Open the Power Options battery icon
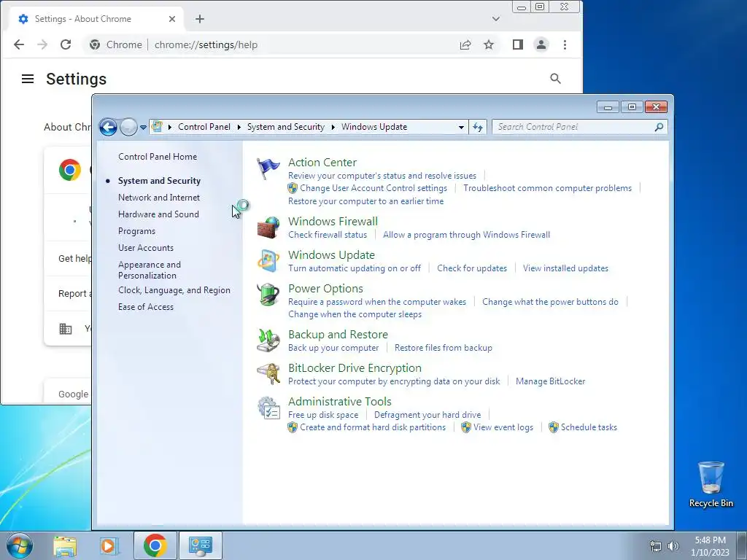This screenshot has width=747, height=560. [268, 295]
